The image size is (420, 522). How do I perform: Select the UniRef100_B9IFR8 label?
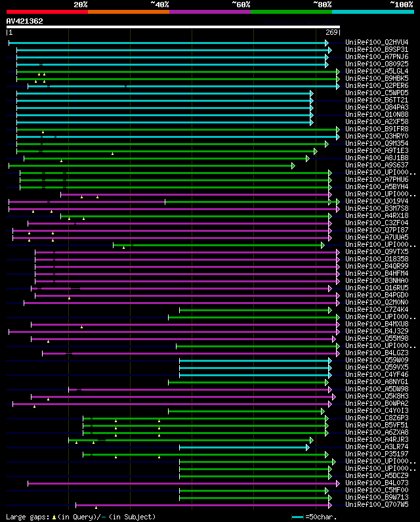click(377, 129)
